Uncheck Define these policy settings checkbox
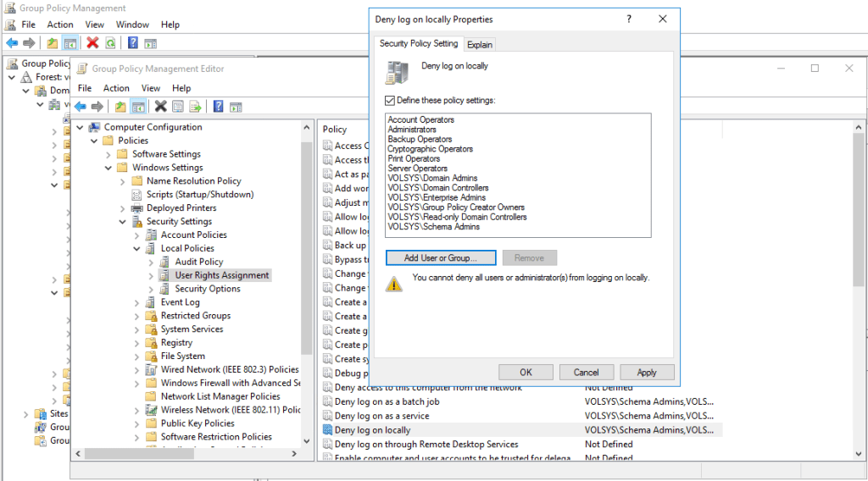Screen dimensions: 868x481 coord(390,101)
